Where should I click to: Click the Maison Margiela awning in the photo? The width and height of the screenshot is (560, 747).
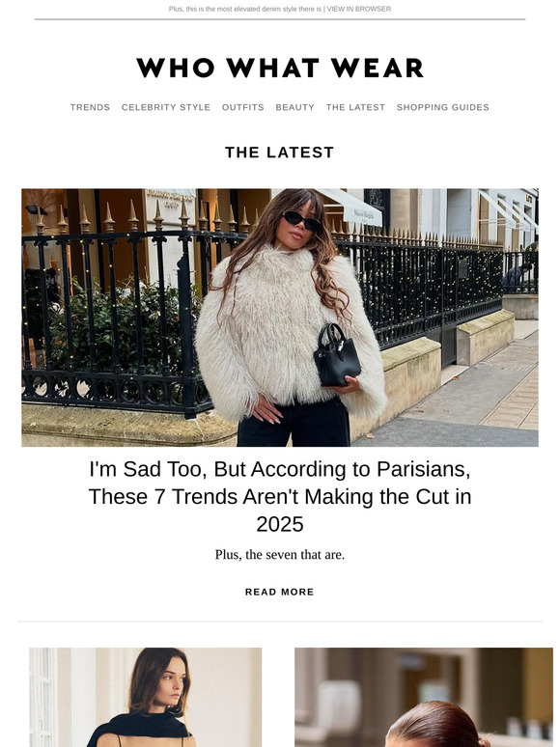352,208
